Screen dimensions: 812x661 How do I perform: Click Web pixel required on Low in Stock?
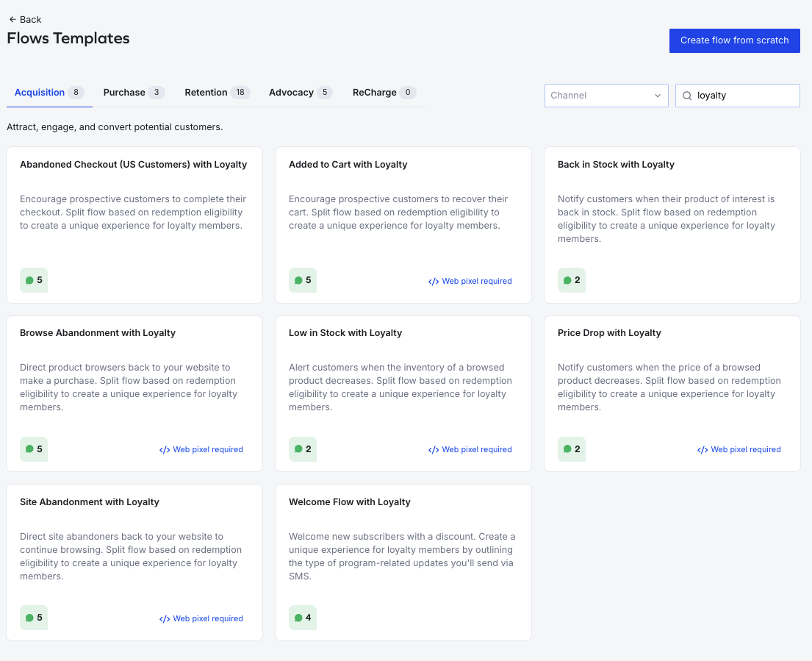point(470,450)
